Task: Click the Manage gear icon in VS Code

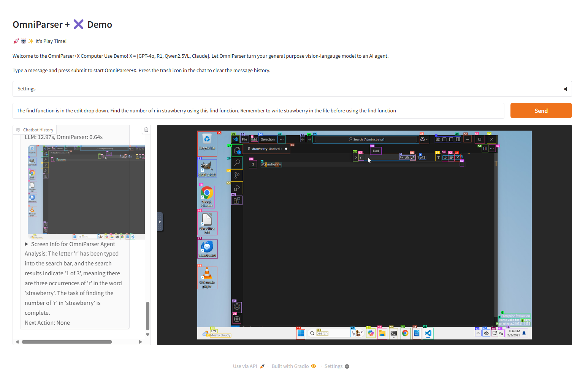Action: tap(237, 319)
